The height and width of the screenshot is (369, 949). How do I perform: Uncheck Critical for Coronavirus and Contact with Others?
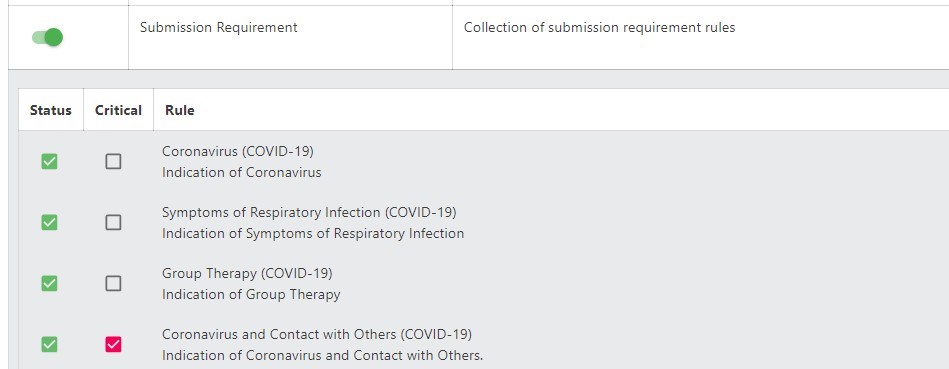(x=113, y=345)
